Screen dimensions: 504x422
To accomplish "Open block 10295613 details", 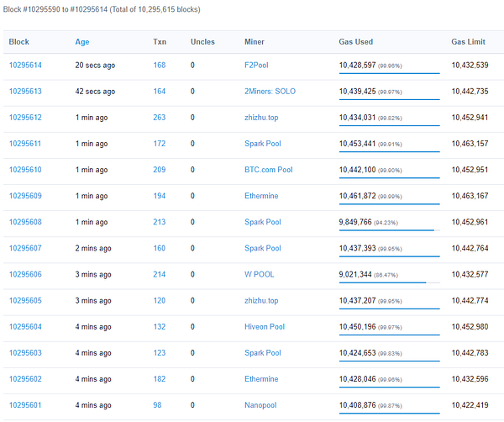I will pyautogui.click(x=25, y=92).
